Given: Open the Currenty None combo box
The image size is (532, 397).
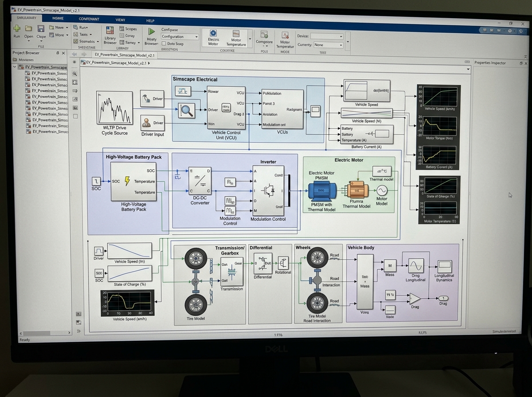Looking at the screenshot, I should pos(329,45).
